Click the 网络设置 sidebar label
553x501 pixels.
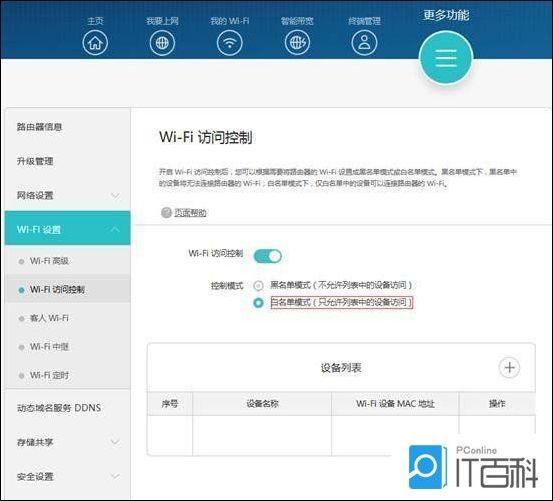[x=35, y=195]
